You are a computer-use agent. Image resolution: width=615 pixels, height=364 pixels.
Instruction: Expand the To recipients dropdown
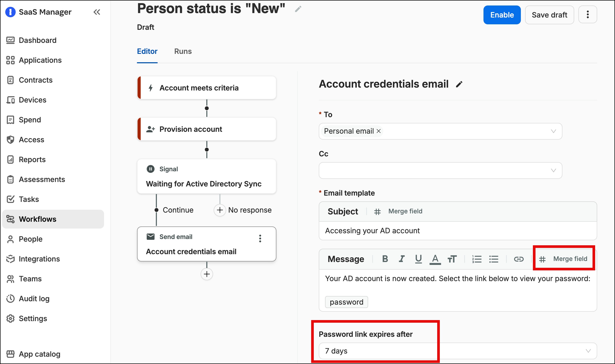(x=553, y=131)
